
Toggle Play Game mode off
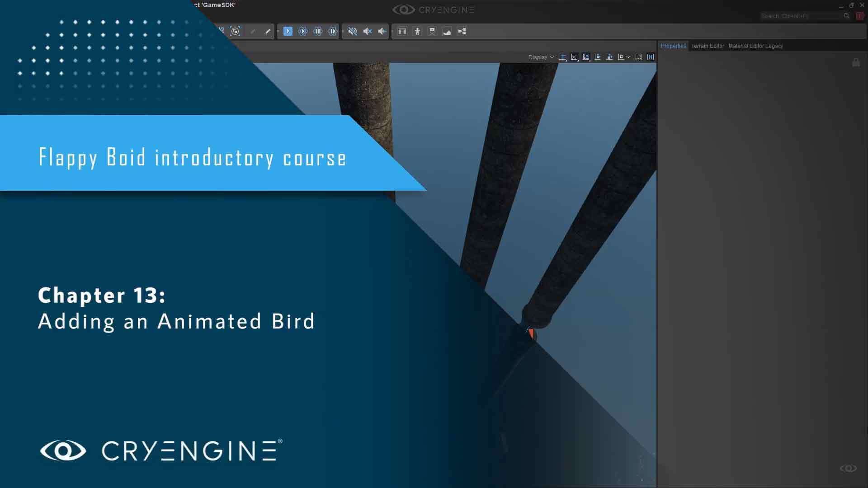pyautogui.click(x=288, y=31)
